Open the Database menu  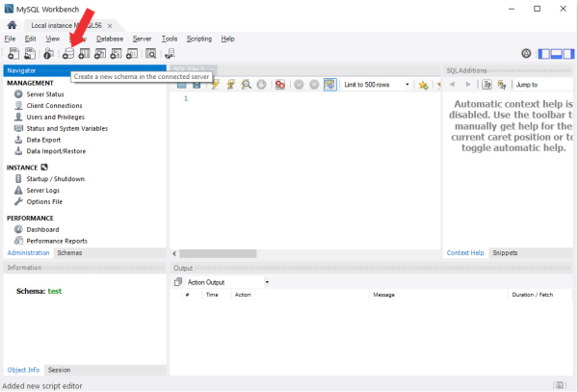(x=109, y=39)
